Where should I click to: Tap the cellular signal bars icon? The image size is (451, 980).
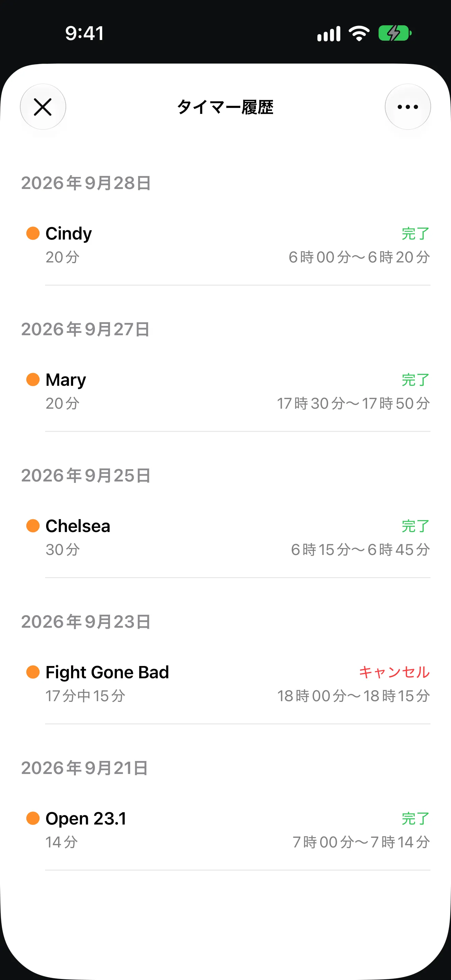point(329,34)
